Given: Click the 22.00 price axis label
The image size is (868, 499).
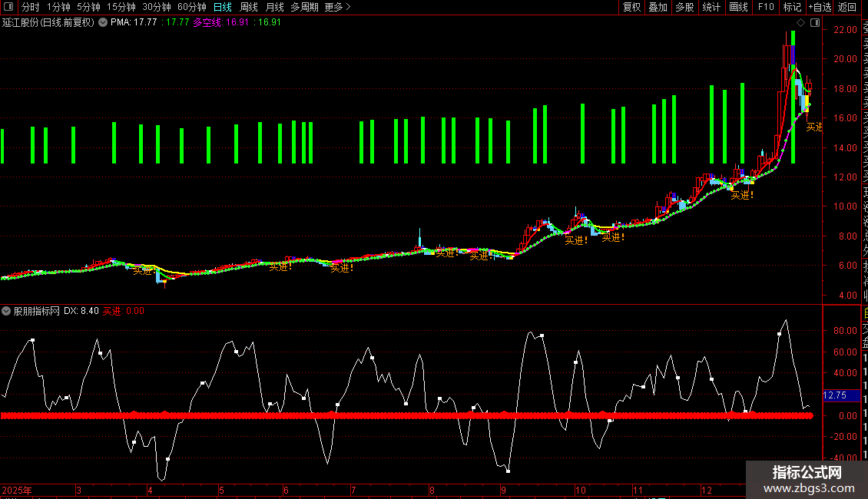Looking at the screenshot, I should click(845, 30).
